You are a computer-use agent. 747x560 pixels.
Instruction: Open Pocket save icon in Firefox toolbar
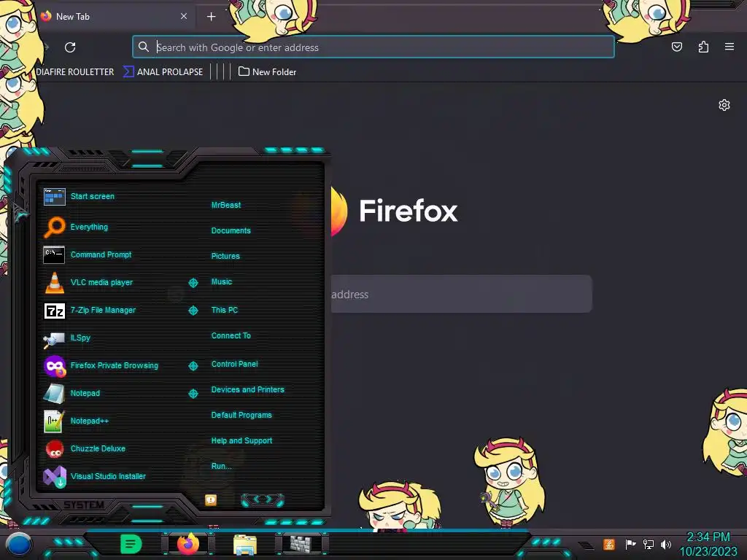tap(676, 47)
